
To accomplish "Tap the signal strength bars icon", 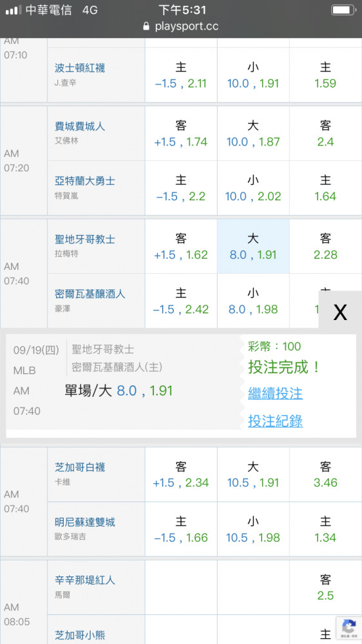I will click(14, 10).
